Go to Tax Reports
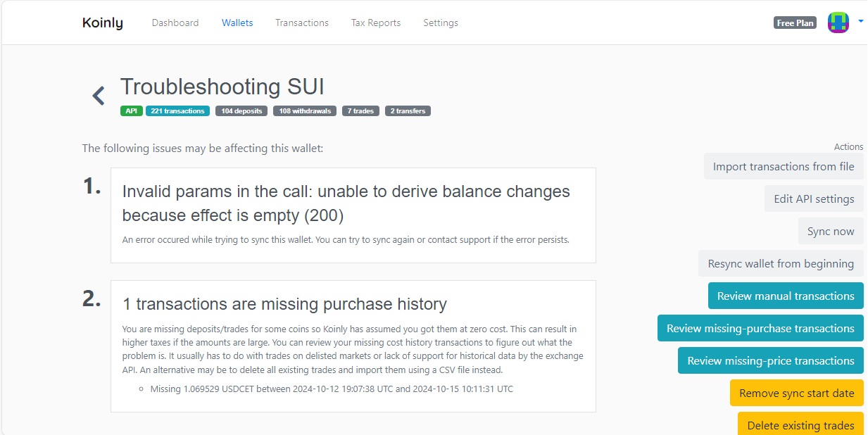The height and width of the screenshot is (435, 868). [x=376, y=23]
